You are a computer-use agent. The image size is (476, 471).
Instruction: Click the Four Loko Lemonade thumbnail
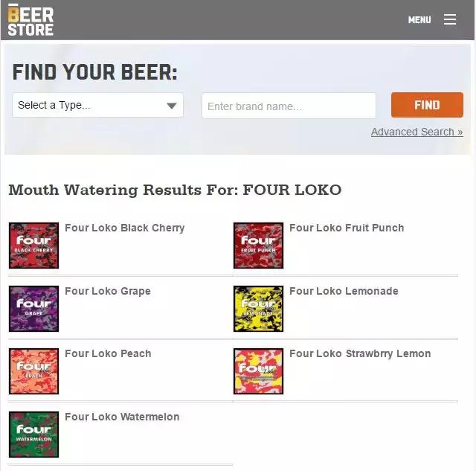click(x=258, y=308)
